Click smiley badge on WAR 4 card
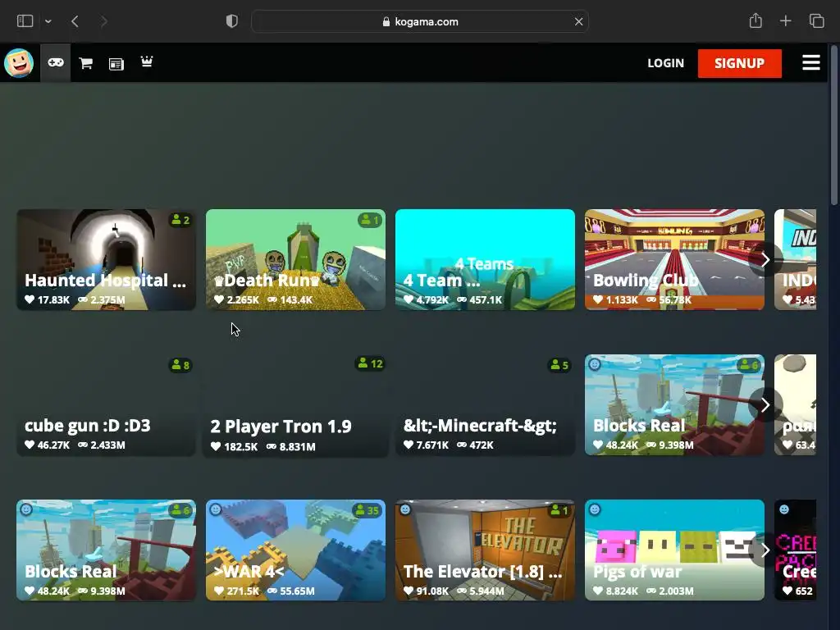 pyautogui.click(x=216, y=509)
